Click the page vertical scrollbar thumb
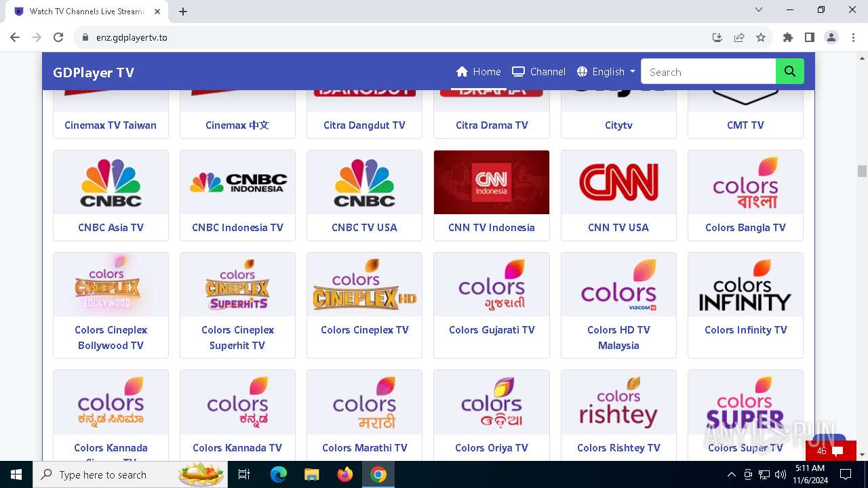Screen dimensions: 868x488 point(862,171)
